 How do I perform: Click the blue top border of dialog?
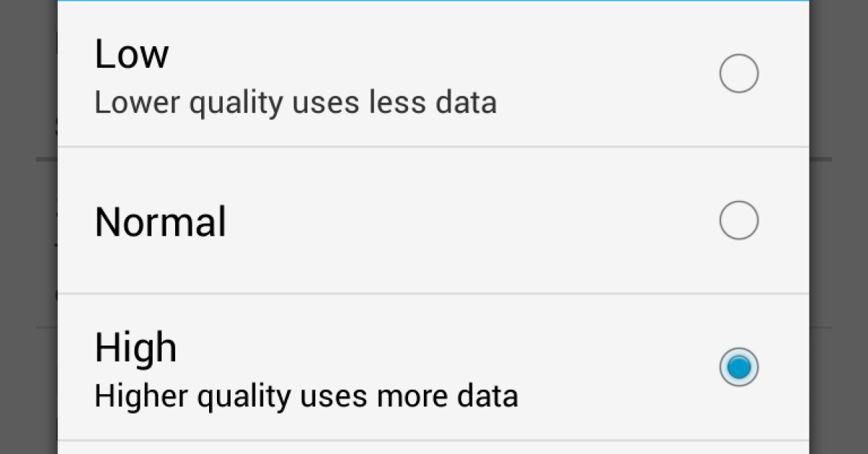tap(433, 1)
